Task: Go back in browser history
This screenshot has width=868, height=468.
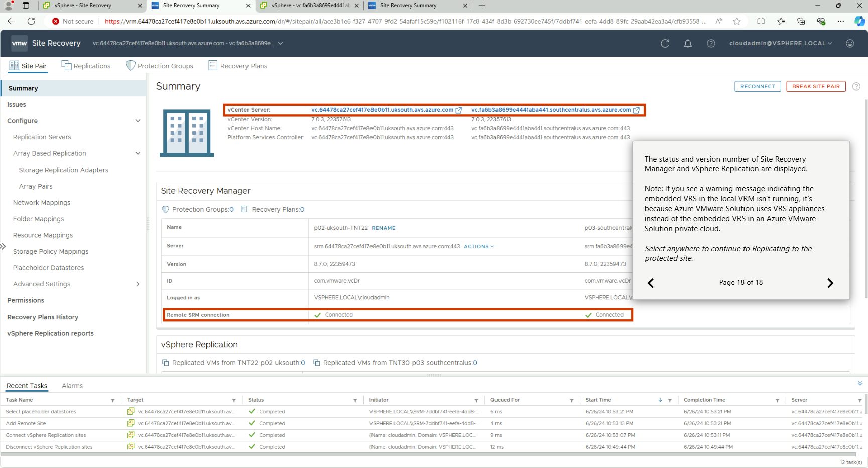Action: [11, 21]
